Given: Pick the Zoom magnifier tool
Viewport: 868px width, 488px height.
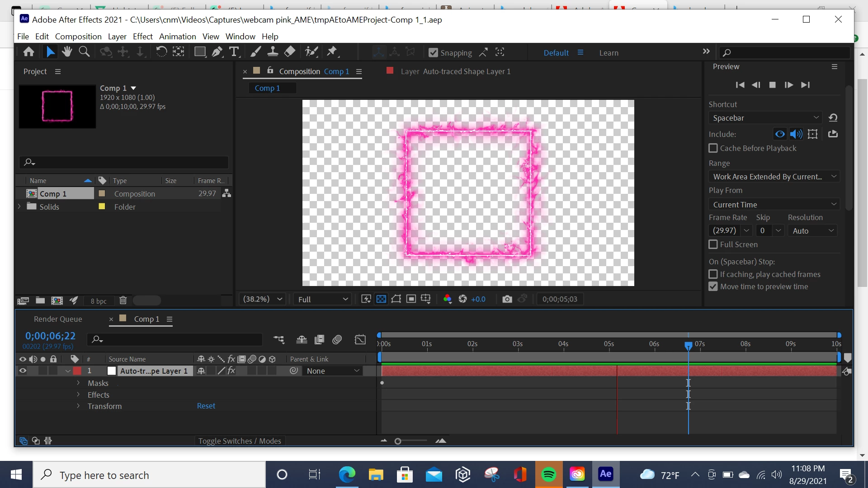Looking at the screenshot, I should point(84,52).
